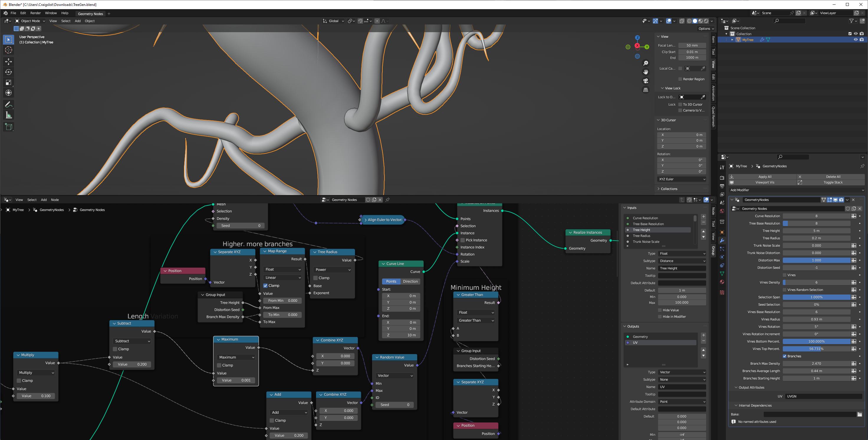Click the Delete All button
The width and height of the screenshot is (868, 440).
831,177
